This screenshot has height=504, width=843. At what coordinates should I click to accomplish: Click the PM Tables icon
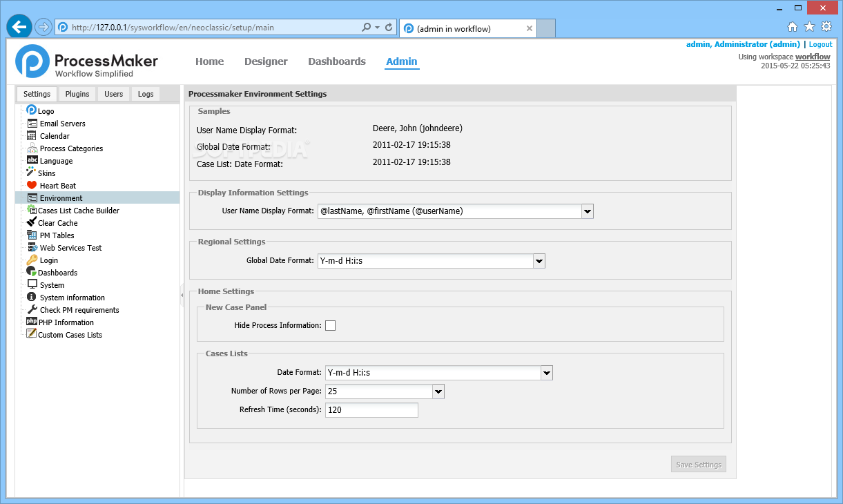[x=32, y=235]
